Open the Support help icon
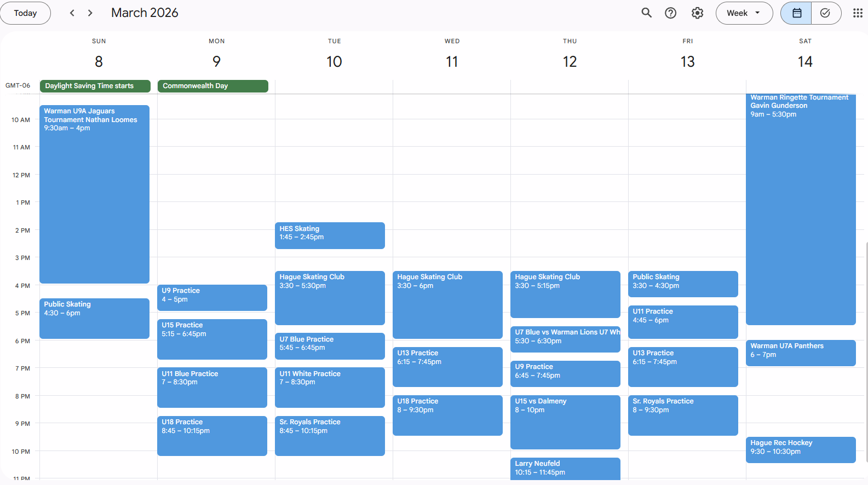The image size is (868, 485). click(670, 13)
